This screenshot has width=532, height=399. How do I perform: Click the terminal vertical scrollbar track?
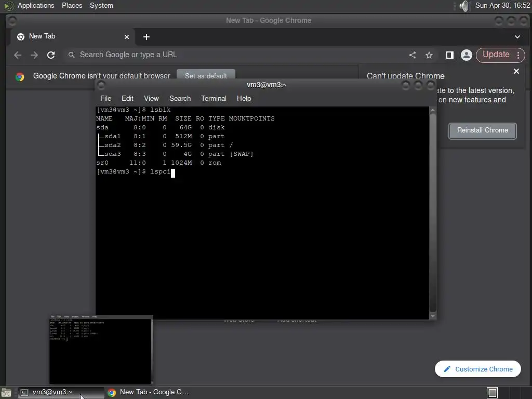(433, 213)
